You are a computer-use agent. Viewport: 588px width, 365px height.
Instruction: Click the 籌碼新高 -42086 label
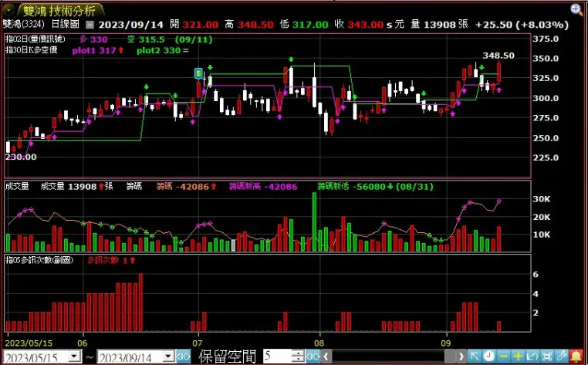[x=263, y=186]
